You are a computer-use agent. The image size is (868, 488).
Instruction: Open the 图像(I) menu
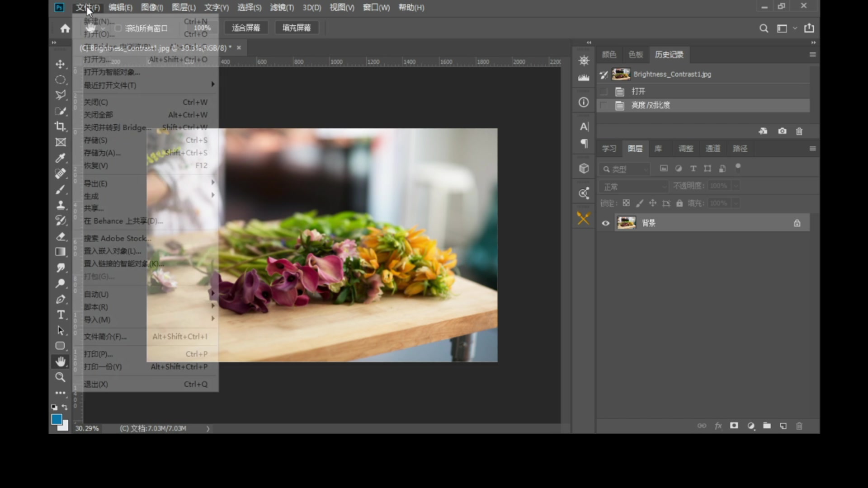pos(152,8)
